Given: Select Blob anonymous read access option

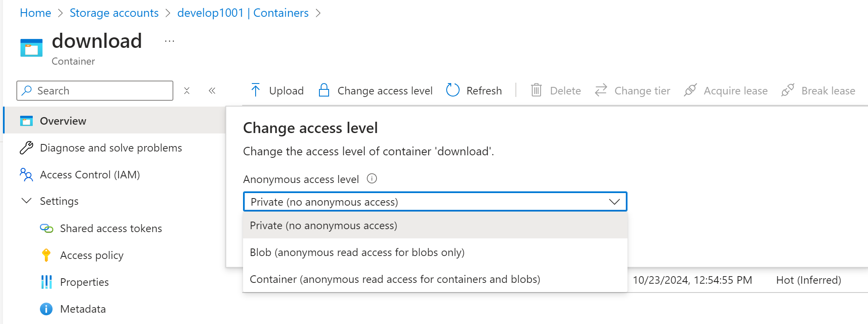Looking at the screenshot, I should coord(357,252).
